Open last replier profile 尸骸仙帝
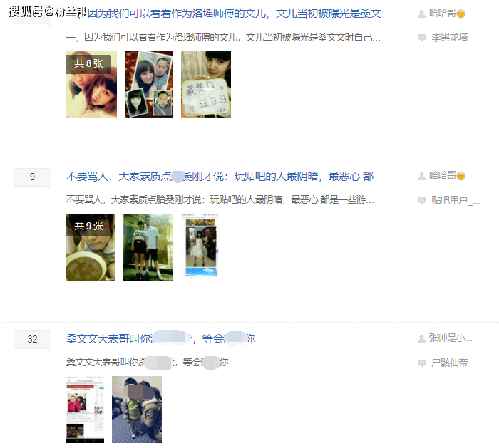499x448 pixels. [x=449, y=363]
